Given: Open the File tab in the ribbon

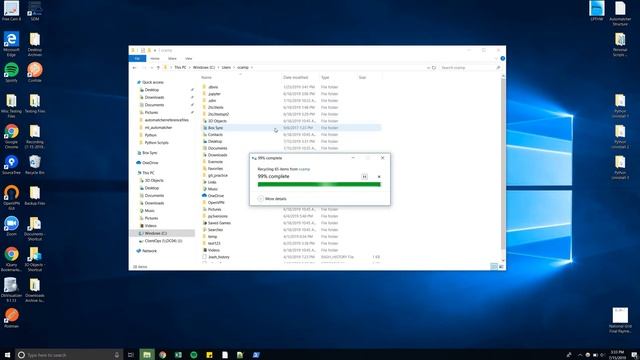Looking at the screenshot, I should click(138, 58).
